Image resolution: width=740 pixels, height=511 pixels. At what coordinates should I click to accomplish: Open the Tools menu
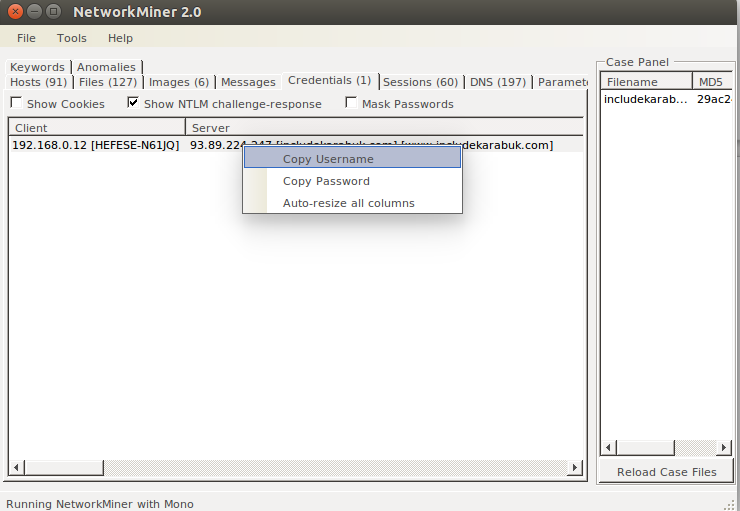(72, 38)
